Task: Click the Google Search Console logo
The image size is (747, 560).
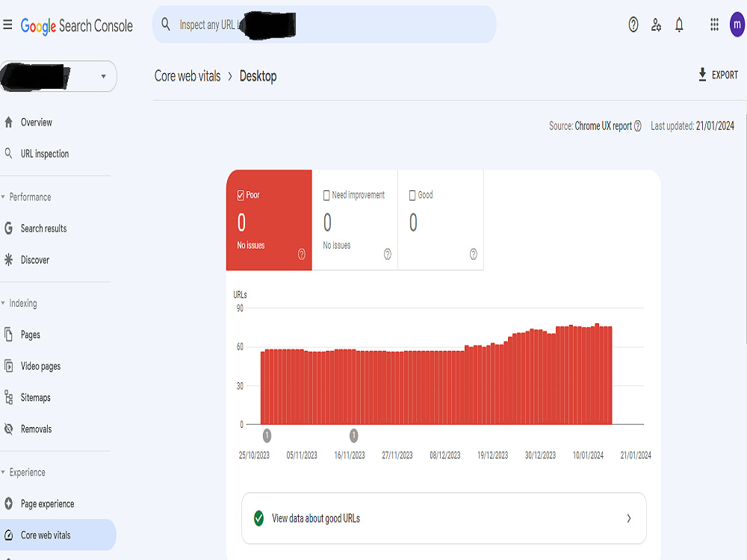Action: click(x=77, y=25)
